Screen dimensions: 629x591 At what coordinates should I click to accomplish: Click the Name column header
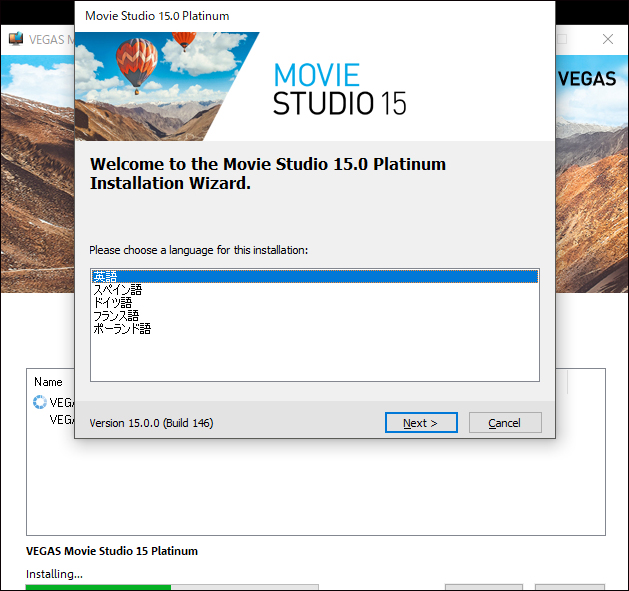point(48,382)
